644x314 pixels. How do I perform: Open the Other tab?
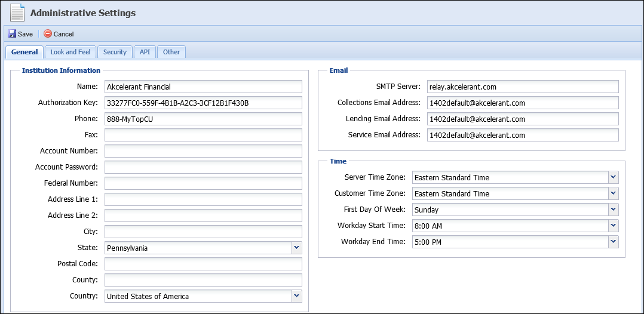tap(171, 52)
